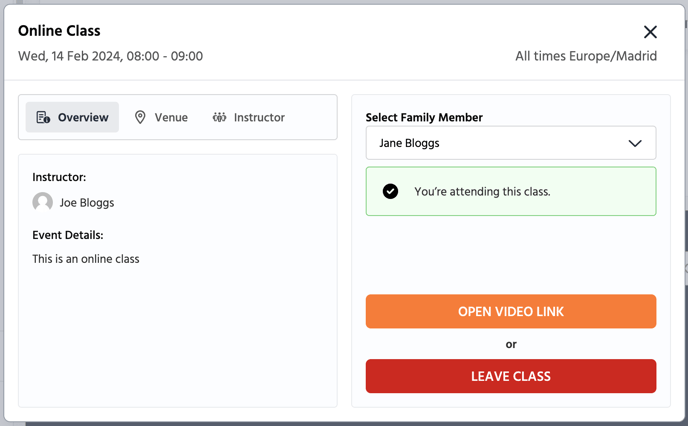Open the Select Family Member dropdown

(x=510, y=143)
